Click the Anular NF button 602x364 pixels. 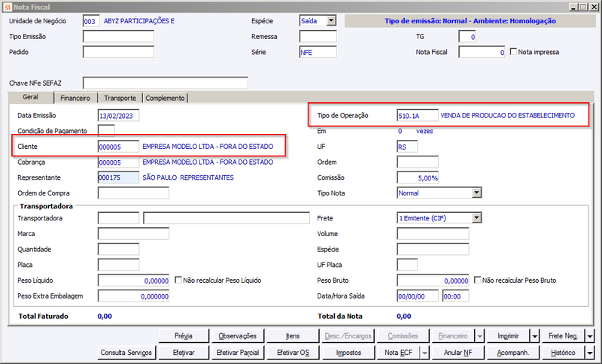click(458, 352)
